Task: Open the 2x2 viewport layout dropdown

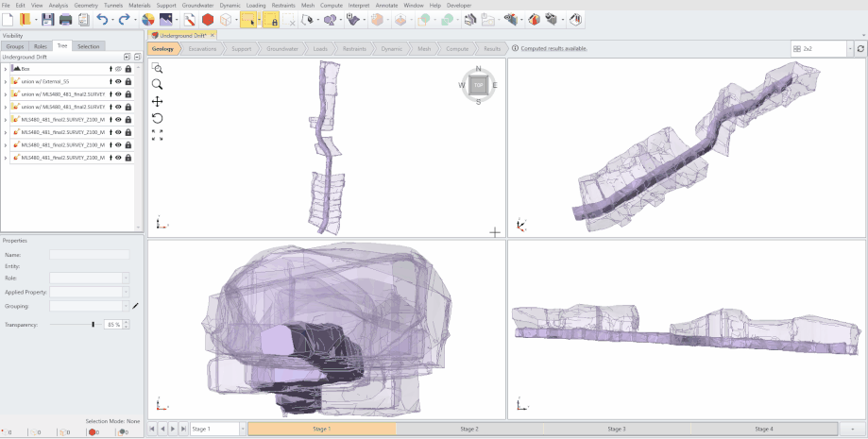Action: [x=850, y=48]
